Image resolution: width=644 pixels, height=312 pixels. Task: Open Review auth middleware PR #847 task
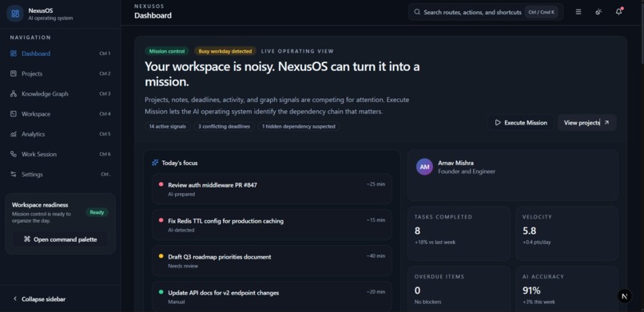click(x=272, y=188)
